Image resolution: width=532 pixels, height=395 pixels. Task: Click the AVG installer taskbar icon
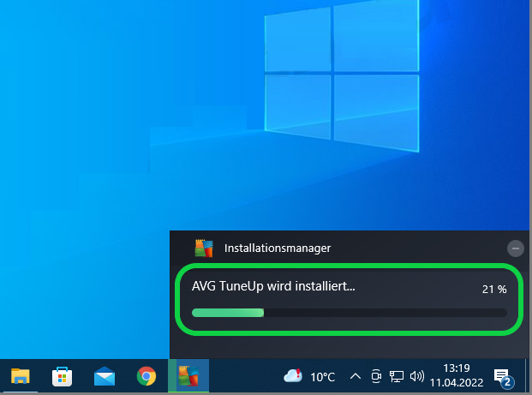tap(188, 376)
